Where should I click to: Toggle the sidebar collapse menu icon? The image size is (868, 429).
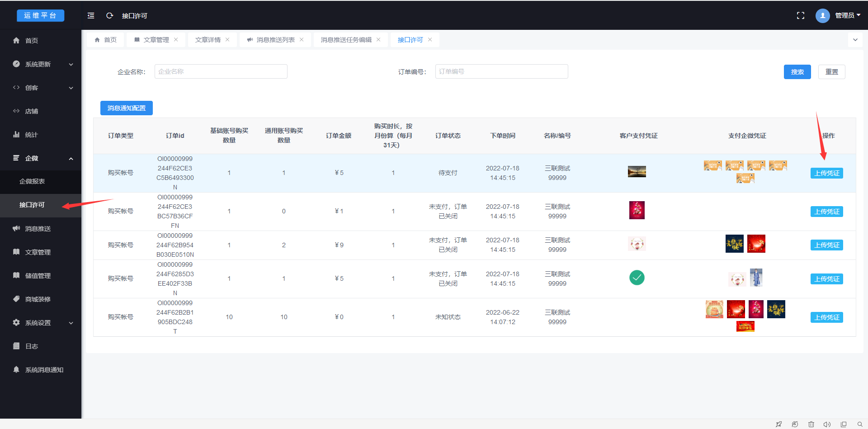click(91, 15)
